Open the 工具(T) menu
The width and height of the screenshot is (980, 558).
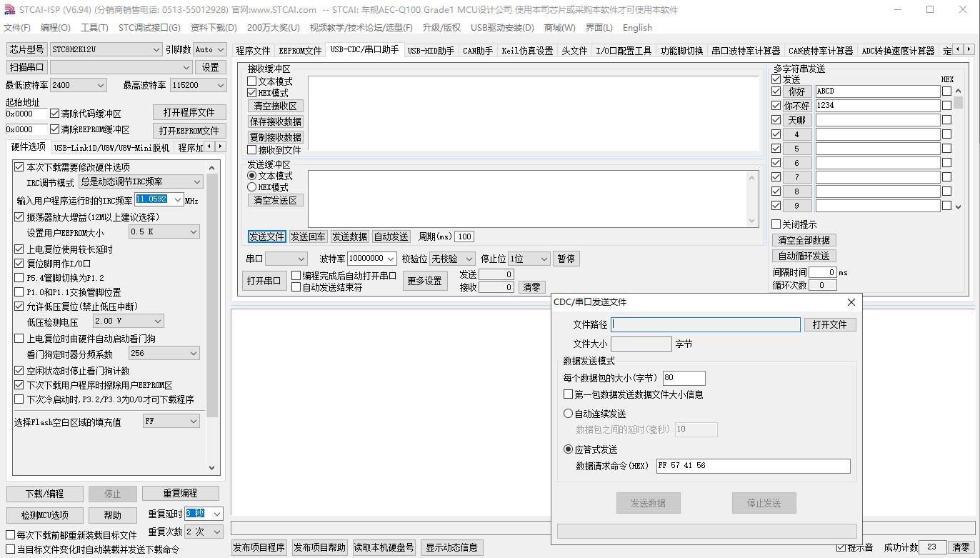tap(94, 28)
